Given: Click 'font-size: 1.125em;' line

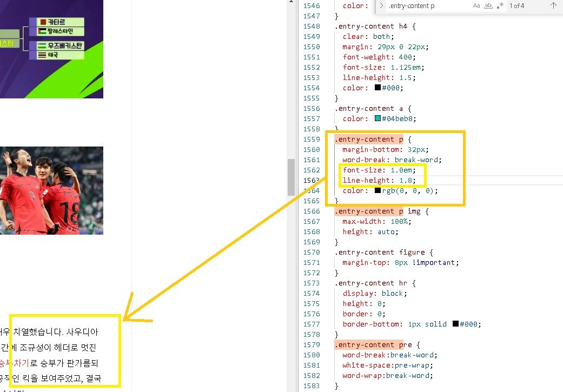Looking at the screenshot, I should pyautogui.click(x=383, y=67).
